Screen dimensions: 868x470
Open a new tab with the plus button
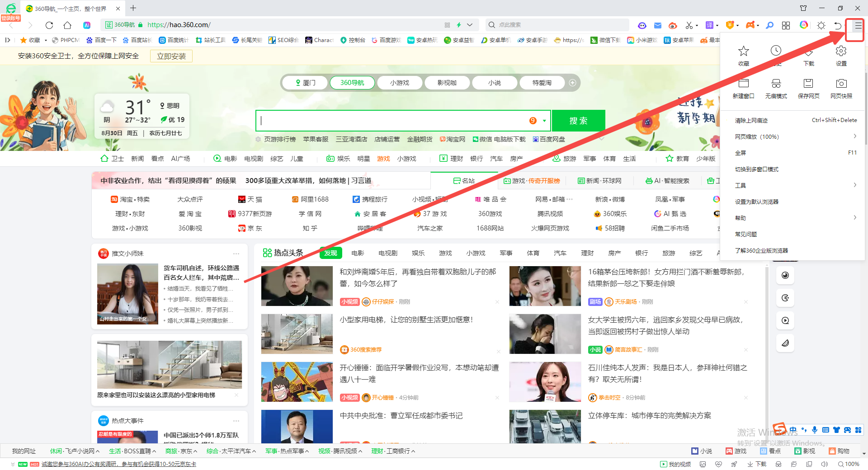(133, 8)
